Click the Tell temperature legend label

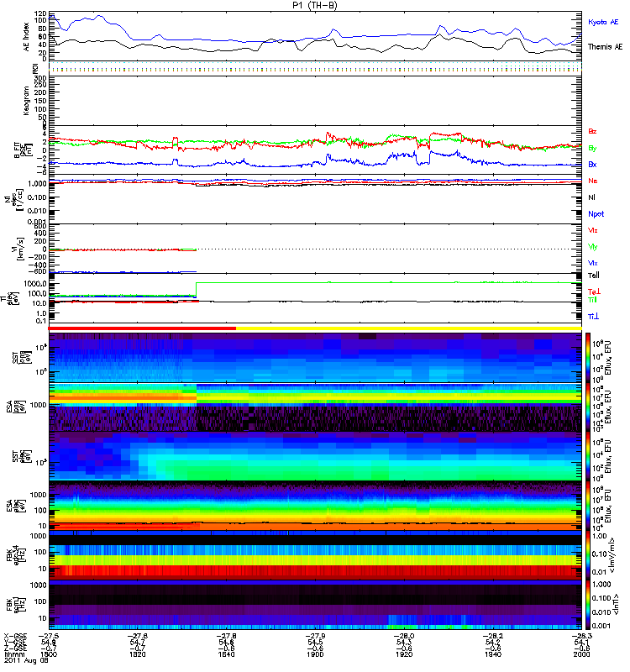(x=594, y=276)
